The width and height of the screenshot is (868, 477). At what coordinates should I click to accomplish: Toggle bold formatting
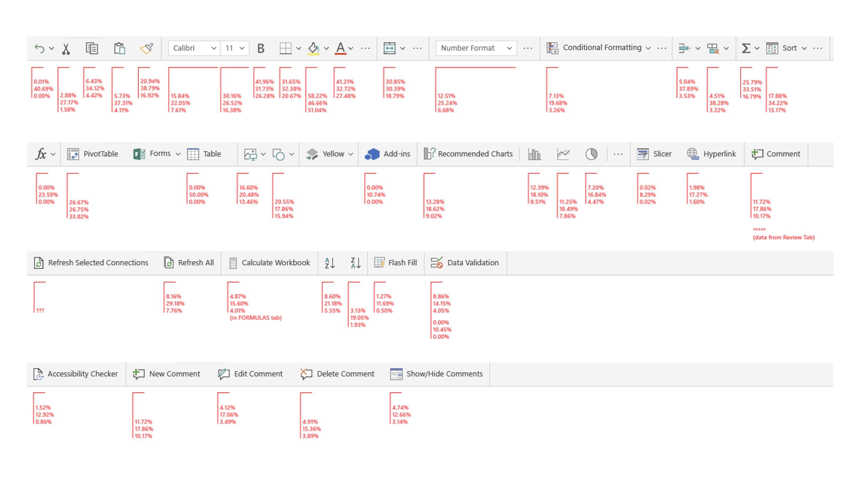pos(261,48)
